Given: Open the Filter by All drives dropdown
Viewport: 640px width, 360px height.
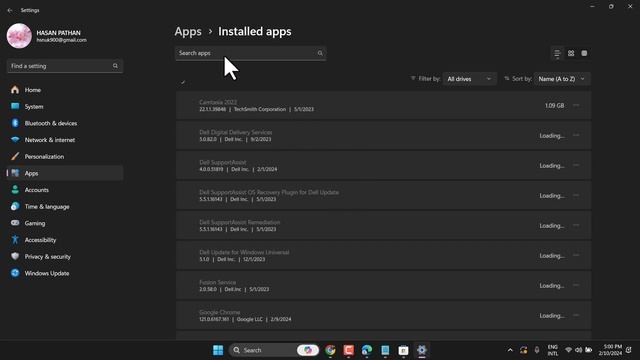Looking at the screenshot, I should (469, 79).
